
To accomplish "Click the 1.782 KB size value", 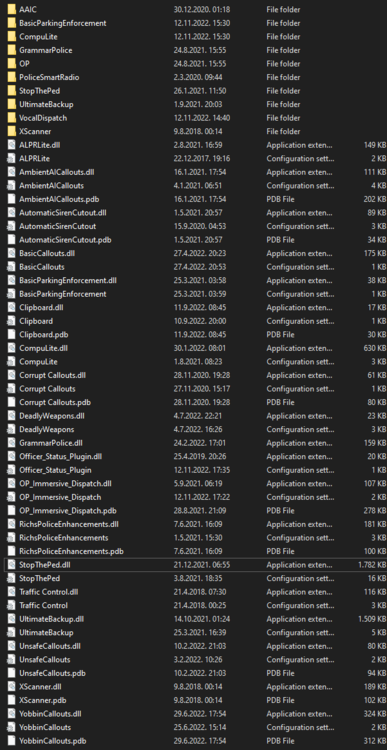I will point(372,565).
